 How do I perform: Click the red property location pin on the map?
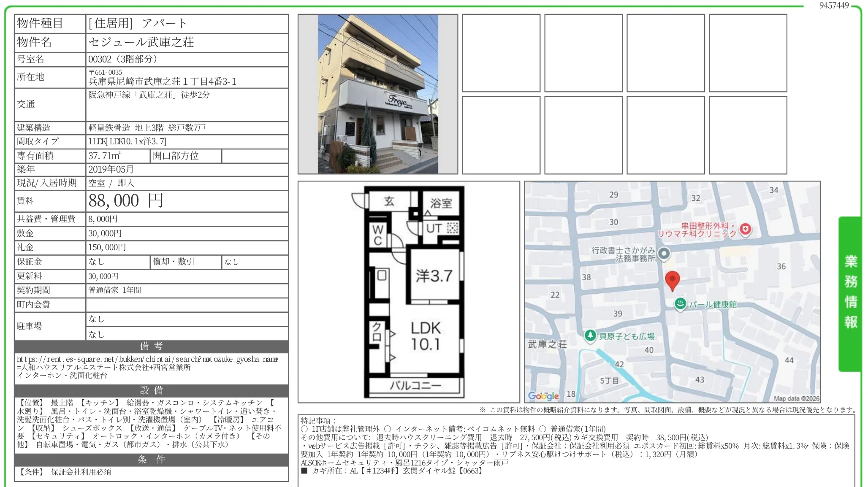coord(672,281)
